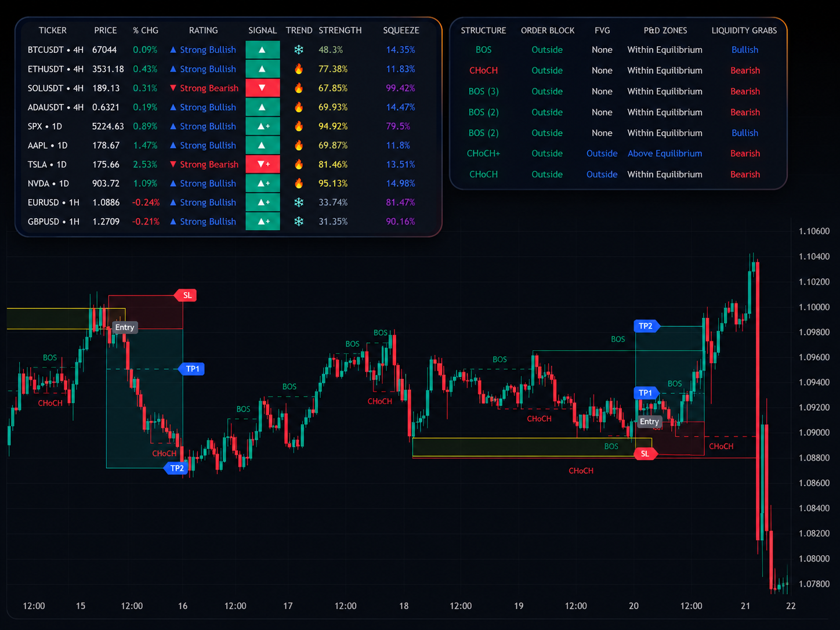Viewport: 840px width, 630px height.
Task: Click the SQUEEZE column header
Action: (401, 30)
